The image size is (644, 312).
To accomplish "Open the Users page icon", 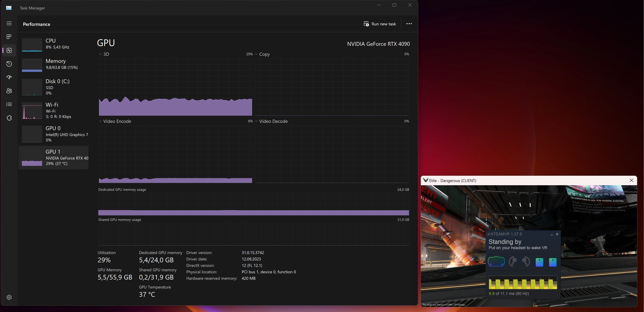I will click(x=9, y=91).
